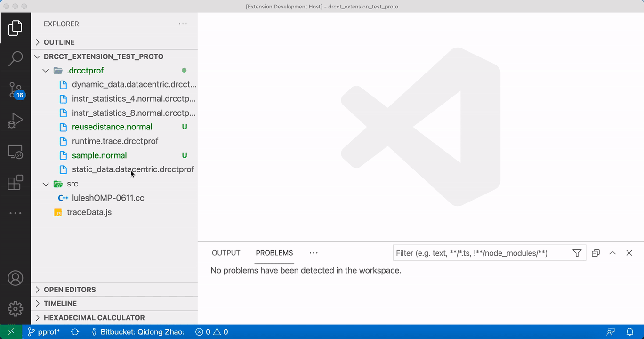This screenshot has height=339, width=644.
Task: Collapse the .drcctprof folder
Action: click(x=46, y=71)
